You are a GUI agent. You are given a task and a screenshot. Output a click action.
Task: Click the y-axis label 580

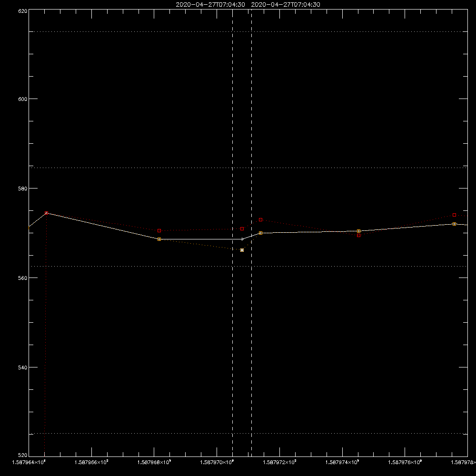coord(23,188)
